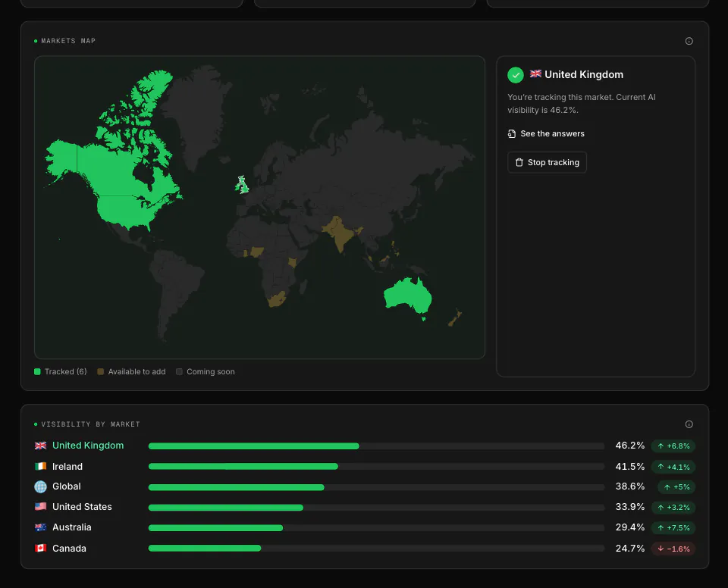This screenshot has height=588, width=728.
Task: Click the Coming soon legend swatch
Action: (x=179, y=372)
